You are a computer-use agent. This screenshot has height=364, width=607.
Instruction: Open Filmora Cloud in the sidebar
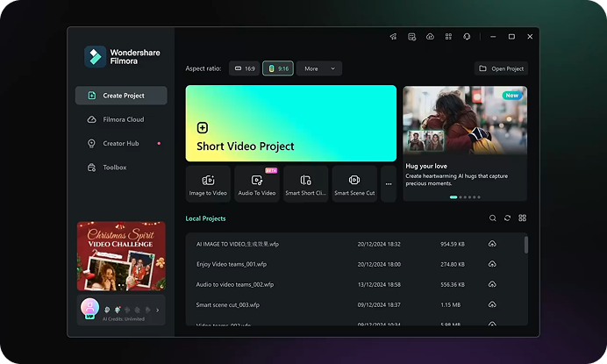pyautogui.click(x=121, y=119)
